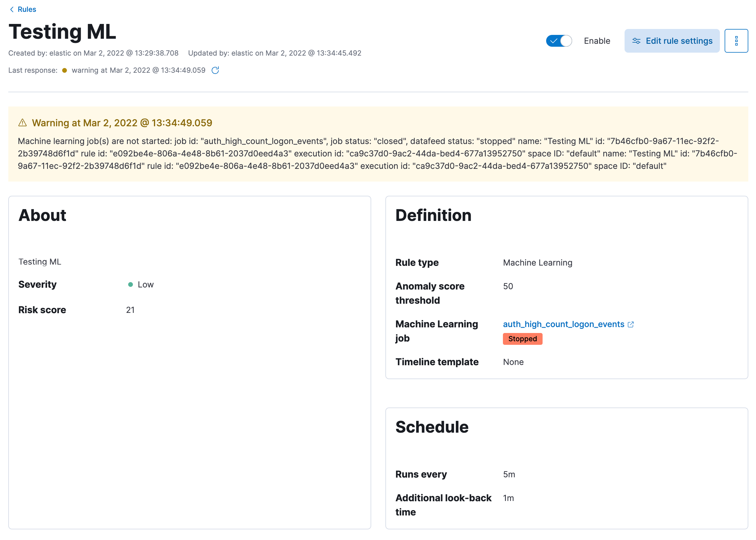Open the auth_high_count_logon_events job link
The width and height of the screenshot is (756, 540).
pyautogui.click(x=563, y=324)
